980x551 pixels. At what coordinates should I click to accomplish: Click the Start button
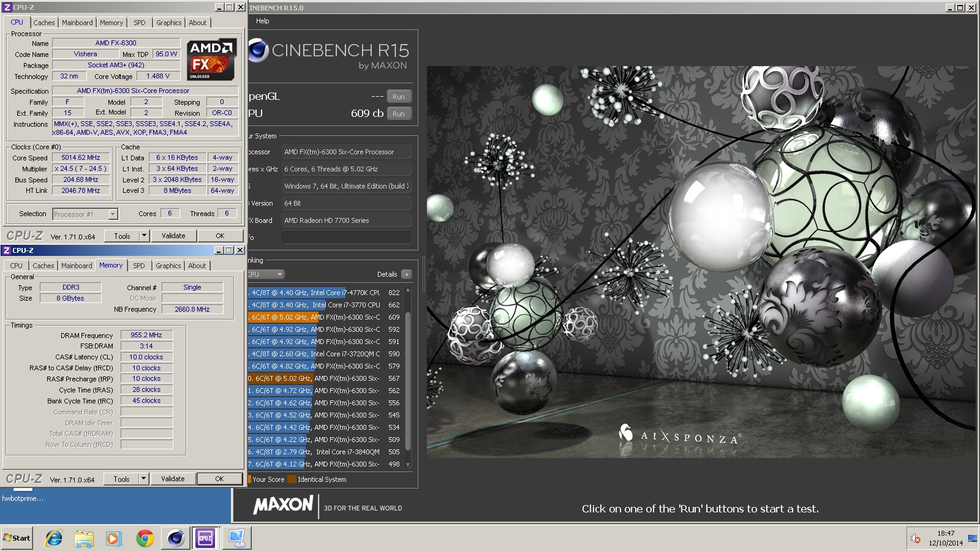(17, 538)
